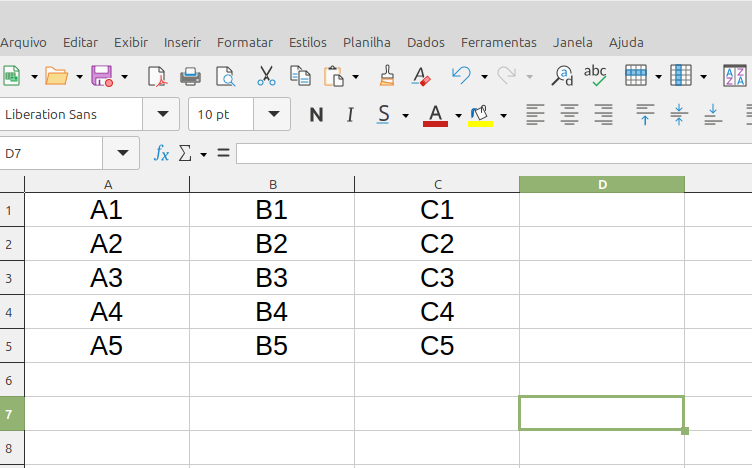Click the Save document icon
The image size is (752, 468).
tap(101, 76)
